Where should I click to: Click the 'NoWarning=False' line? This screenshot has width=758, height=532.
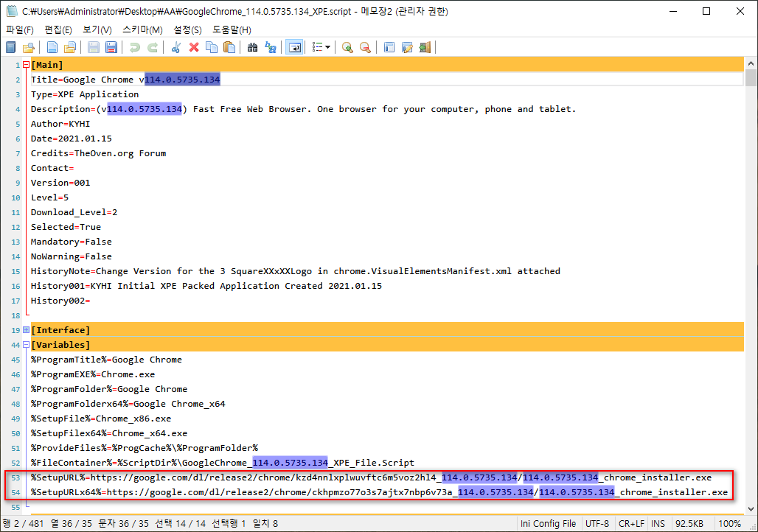coord(71,256)
